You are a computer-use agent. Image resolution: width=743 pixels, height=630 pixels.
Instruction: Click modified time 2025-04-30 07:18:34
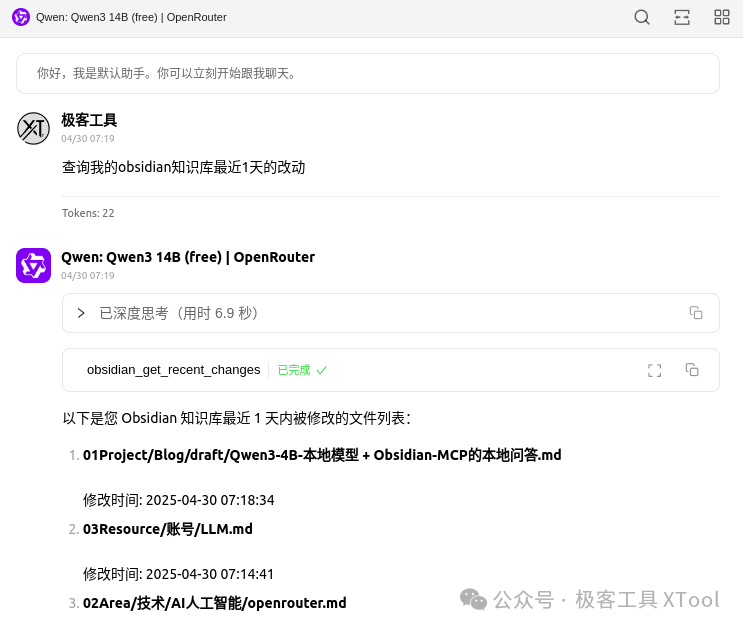click(x=179, y=500)
